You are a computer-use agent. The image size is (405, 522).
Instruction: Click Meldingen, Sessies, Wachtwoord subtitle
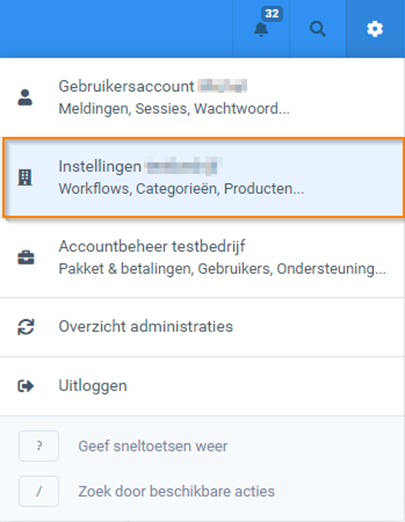(174, 109)
